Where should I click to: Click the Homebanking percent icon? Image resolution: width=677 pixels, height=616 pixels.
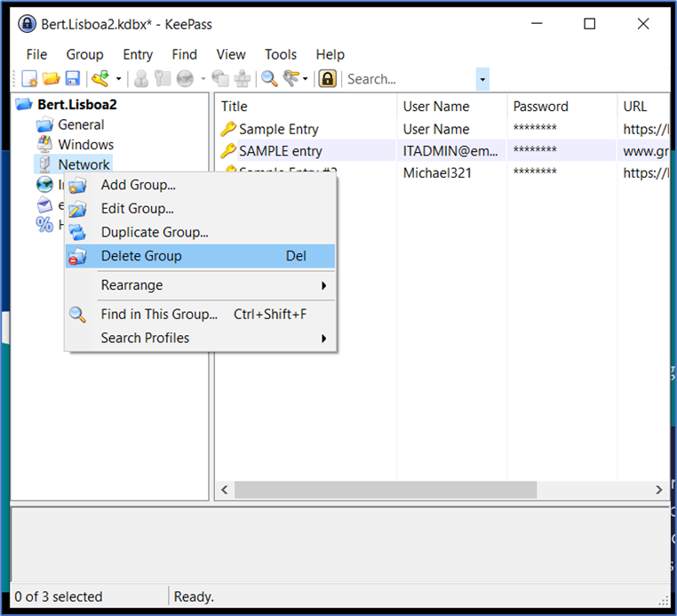(x=44, y=224)
